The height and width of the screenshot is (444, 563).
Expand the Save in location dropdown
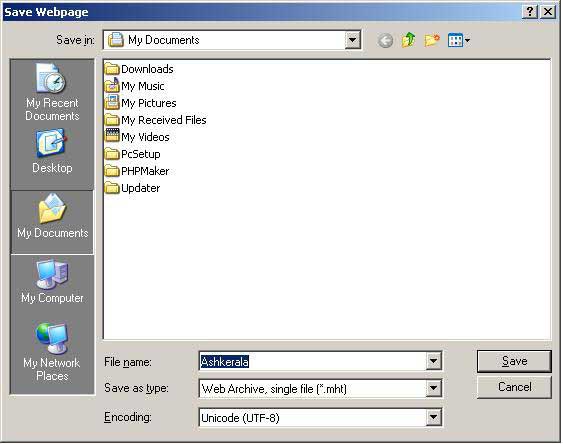[353, 40]
